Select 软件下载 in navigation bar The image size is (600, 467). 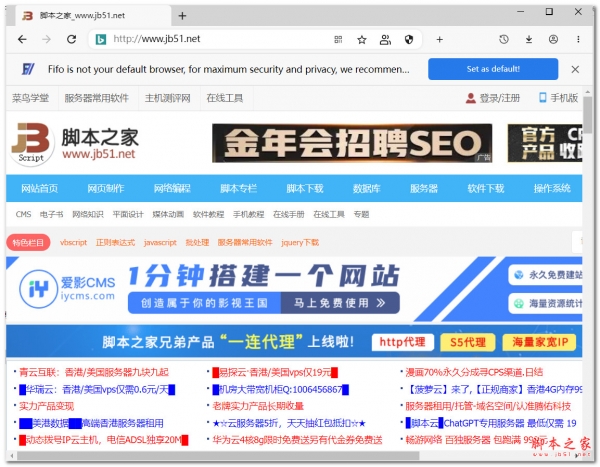[x=486, y=188]
